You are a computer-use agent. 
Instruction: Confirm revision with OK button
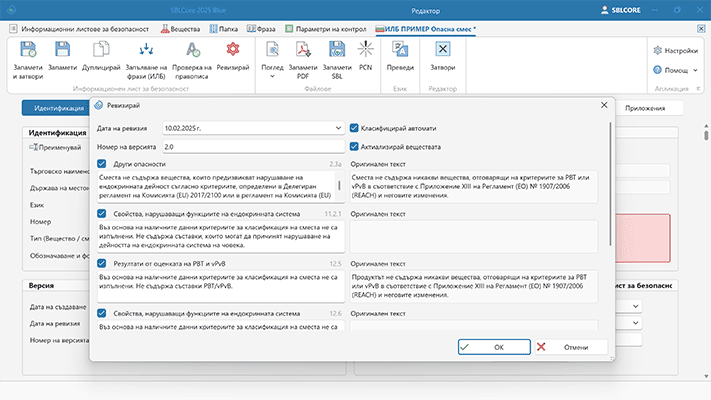(494, 347)
